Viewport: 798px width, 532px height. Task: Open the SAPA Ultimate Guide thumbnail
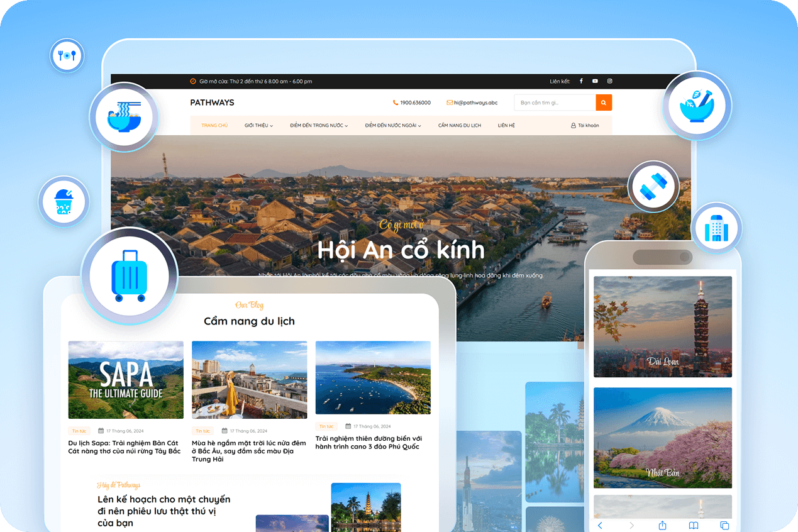tap(126, 380)
